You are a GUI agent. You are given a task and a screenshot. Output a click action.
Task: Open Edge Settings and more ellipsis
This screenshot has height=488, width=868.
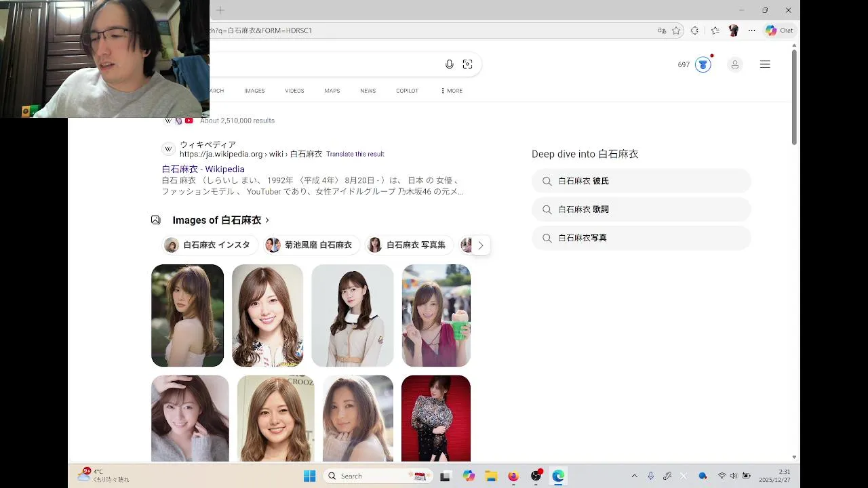pos(751,30)
